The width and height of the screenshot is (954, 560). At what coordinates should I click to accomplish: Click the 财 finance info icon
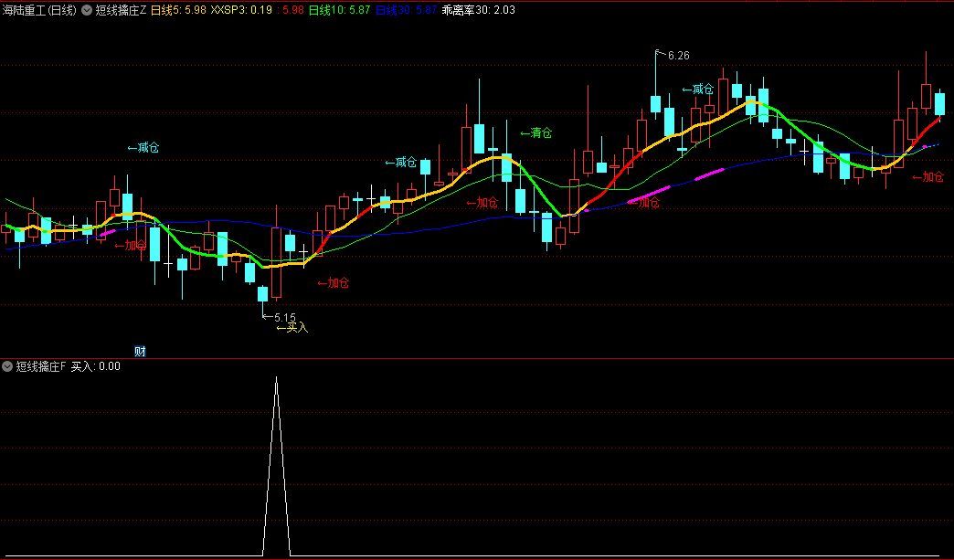[140, 352]
